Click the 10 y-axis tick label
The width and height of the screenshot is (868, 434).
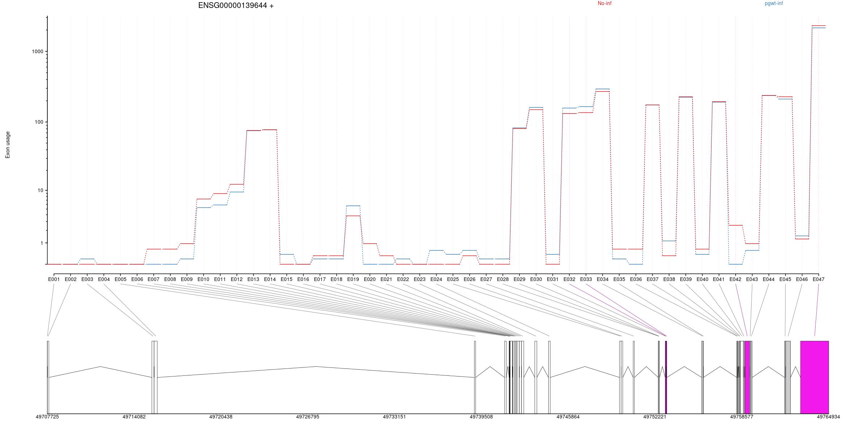click(x=40, y=190)
